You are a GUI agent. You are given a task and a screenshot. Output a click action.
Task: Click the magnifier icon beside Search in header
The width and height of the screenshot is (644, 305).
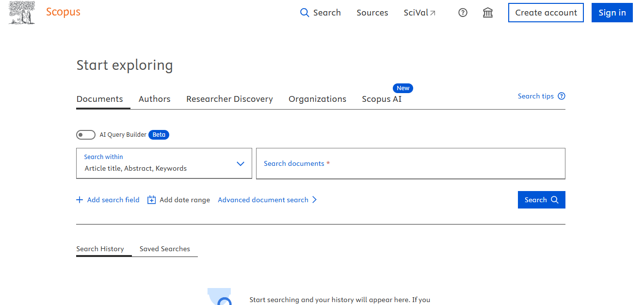click(305, 13)
